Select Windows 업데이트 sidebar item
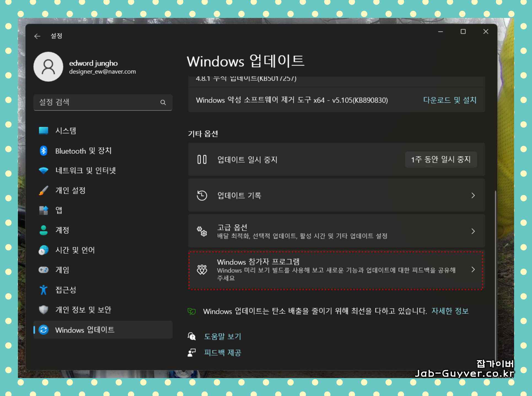 [x=85, y=330]
